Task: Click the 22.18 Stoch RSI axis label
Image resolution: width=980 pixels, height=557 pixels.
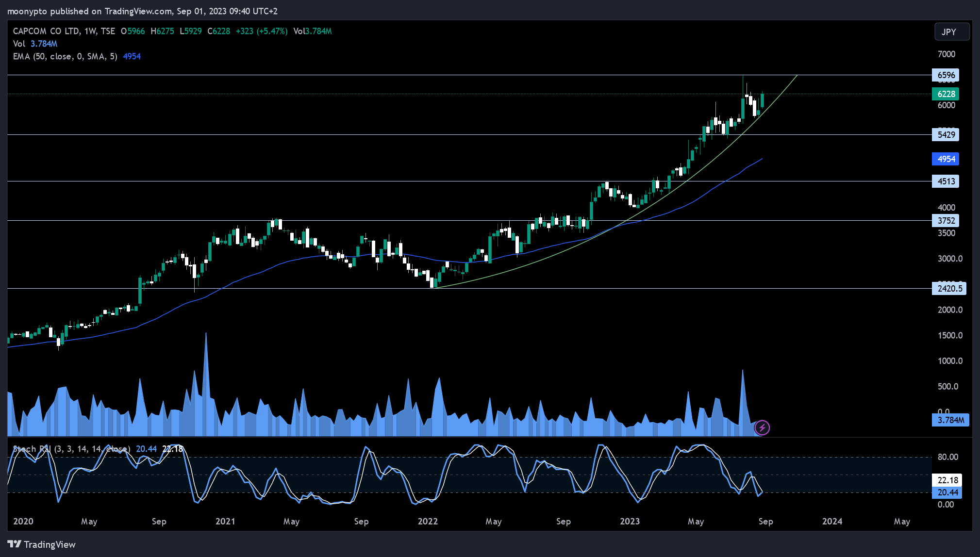Action: click(x=947, y=480)
